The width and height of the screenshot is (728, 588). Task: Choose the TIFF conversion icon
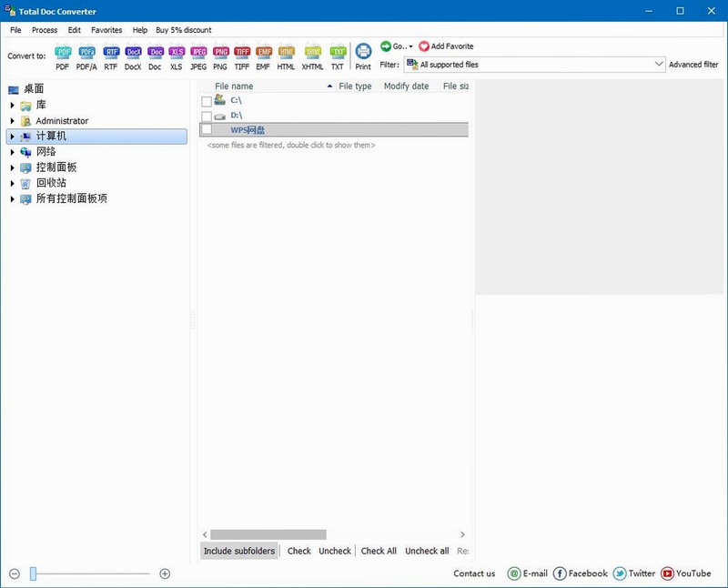point(242,56)
